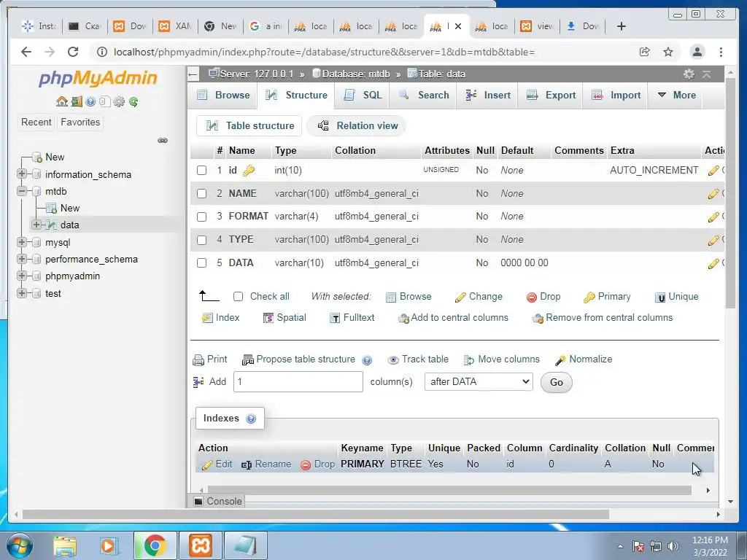Click the page vertical scrollbar thumb

[x=729, y=192]
